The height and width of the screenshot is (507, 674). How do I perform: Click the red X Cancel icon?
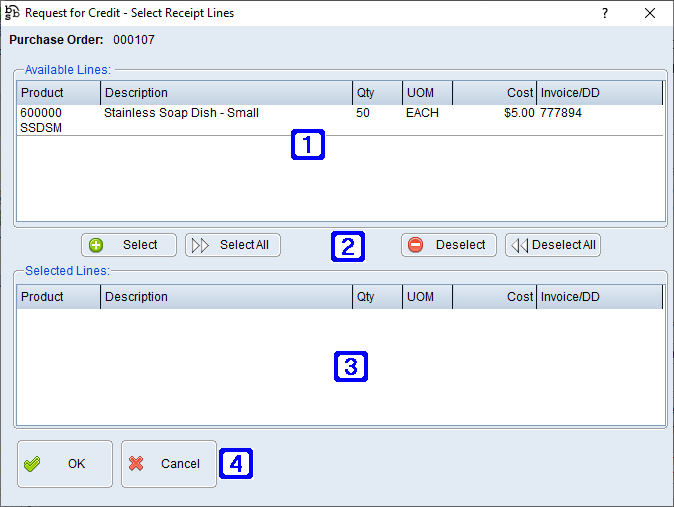(x=137, y=464)
